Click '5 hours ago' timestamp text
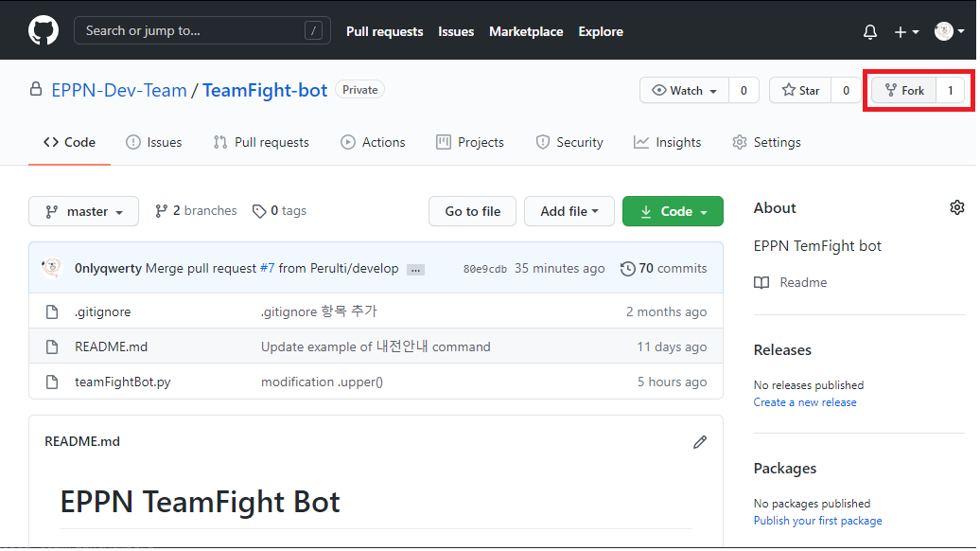This screenshot has width=980, height=551. click(672, 382)
